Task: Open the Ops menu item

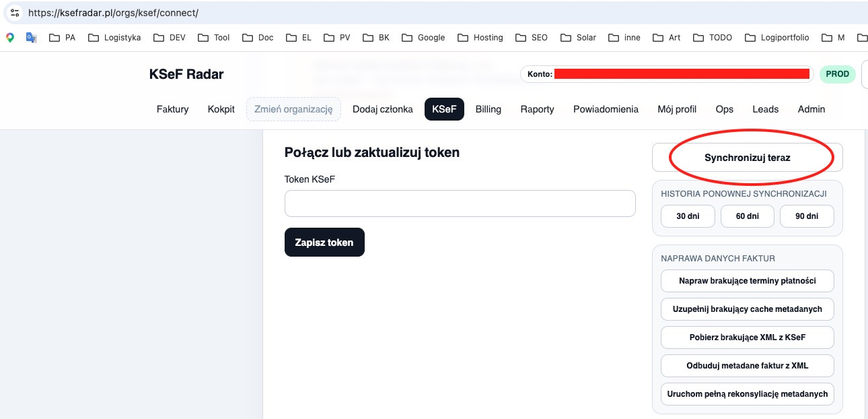Action: coord(724,109)
